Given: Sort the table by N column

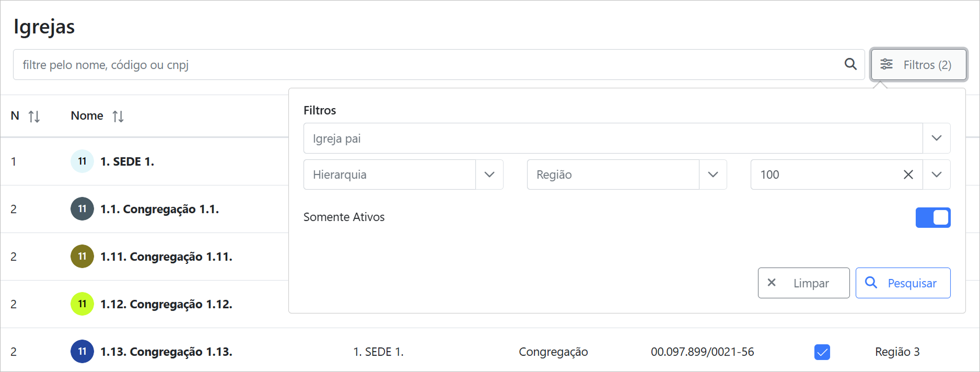Looking at the screenshot, I should pos(34,116).
